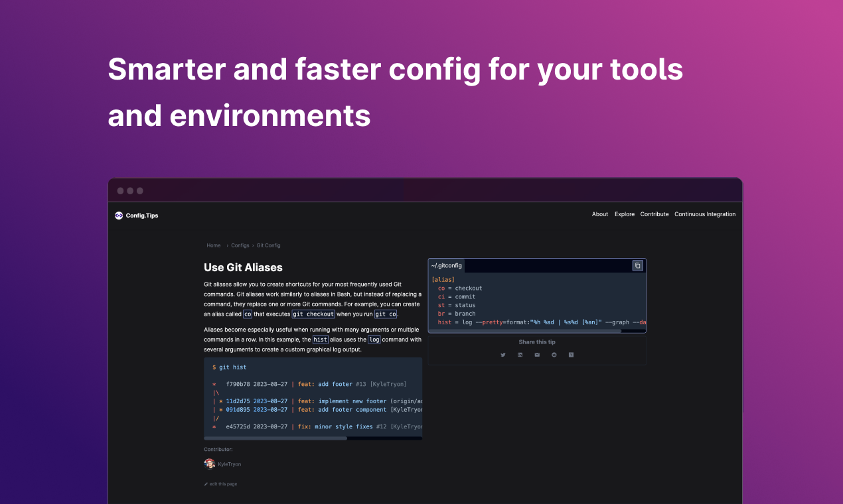Click the 'git checkout' inline code
The image size is (843, 504).
(x=313, y=314)
